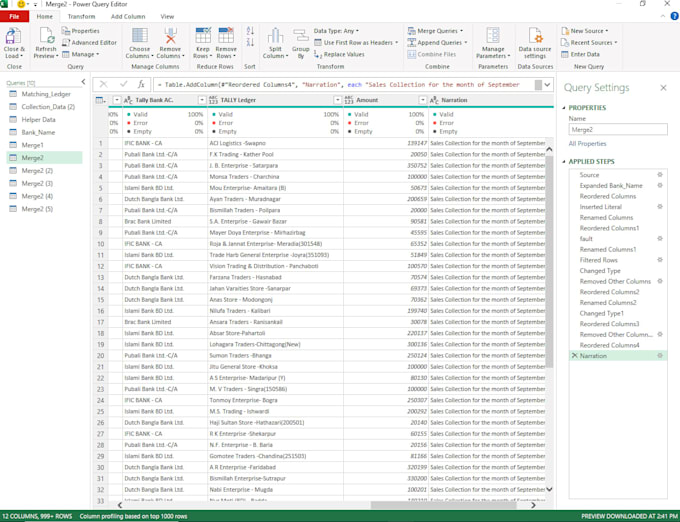This screenshot has width=680, height=522.
Task: Click Enter Data
Action: pos(580,54)
